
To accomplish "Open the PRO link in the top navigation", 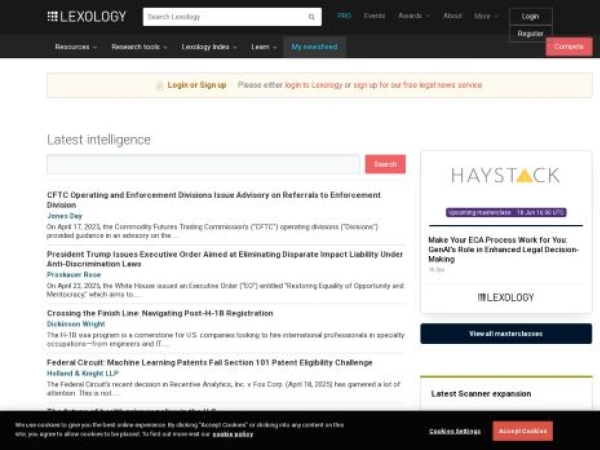I will [344, 16].
